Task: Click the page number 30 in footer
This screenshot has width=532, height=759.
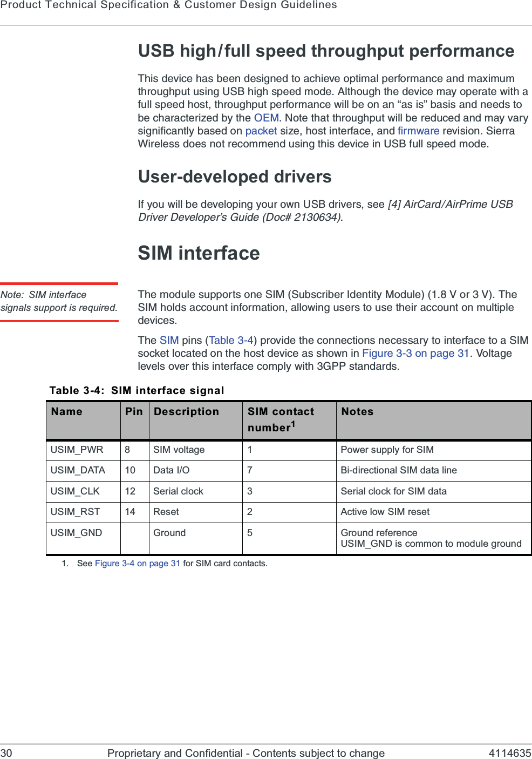Action: pyautogui.click(x=6, y=753)
